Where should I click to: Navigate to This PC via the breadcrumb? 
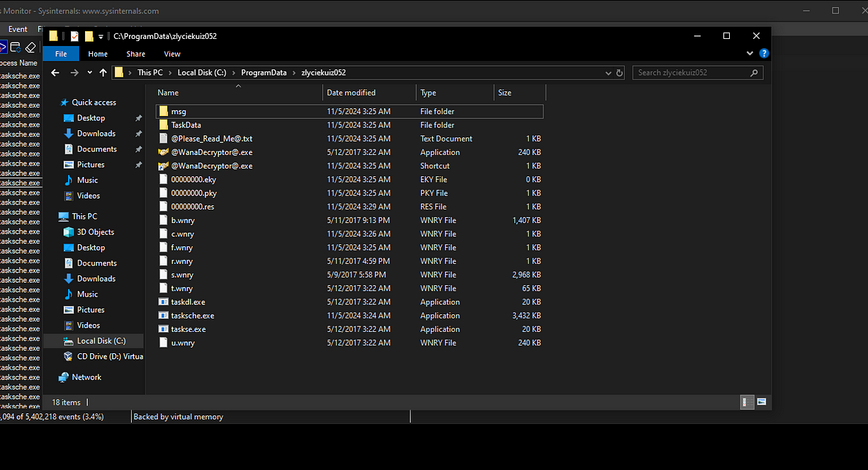tap(150, 72)
